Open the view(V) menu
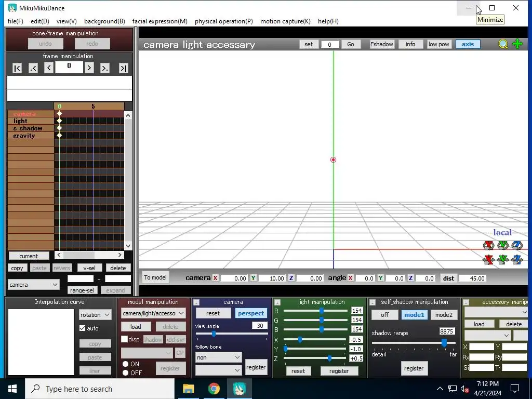532x399 pixels. click(x=66, y=21)
